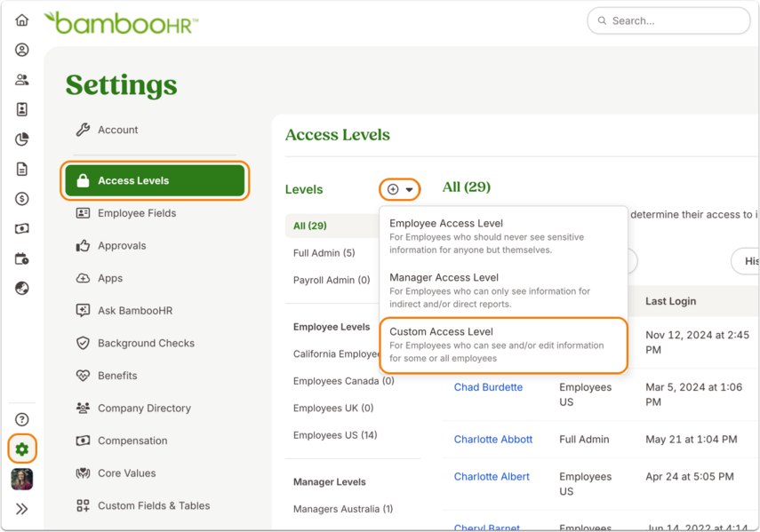
Task: Select Payroll Admin (0) level
Action: (x=332, y=280)
